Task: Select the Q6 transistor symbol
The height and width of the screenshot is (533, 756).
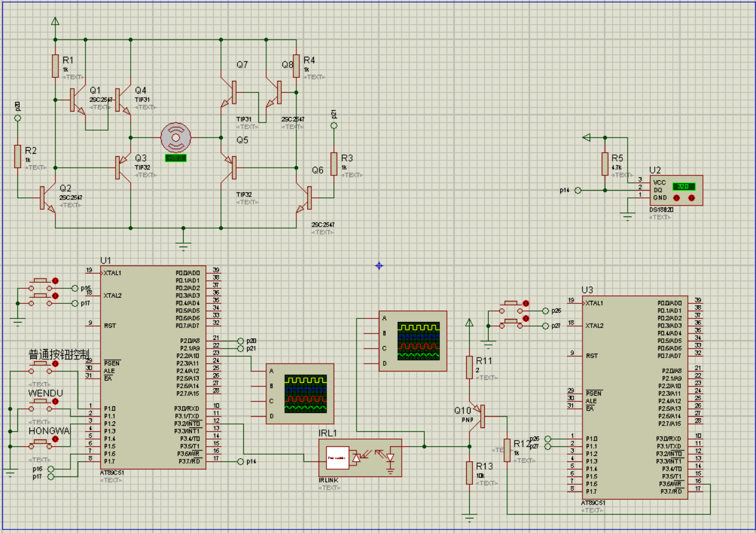Action: click(x=305, y=198)
